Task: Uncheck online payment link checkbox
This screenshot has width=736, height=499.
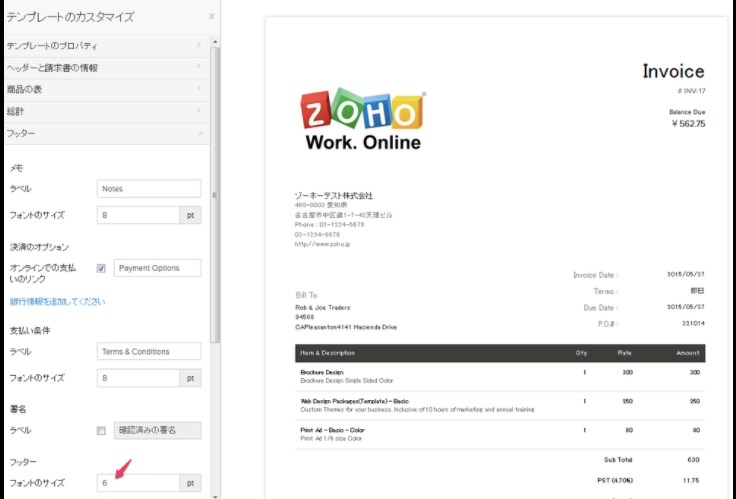Action: click(x=101, y=269)
